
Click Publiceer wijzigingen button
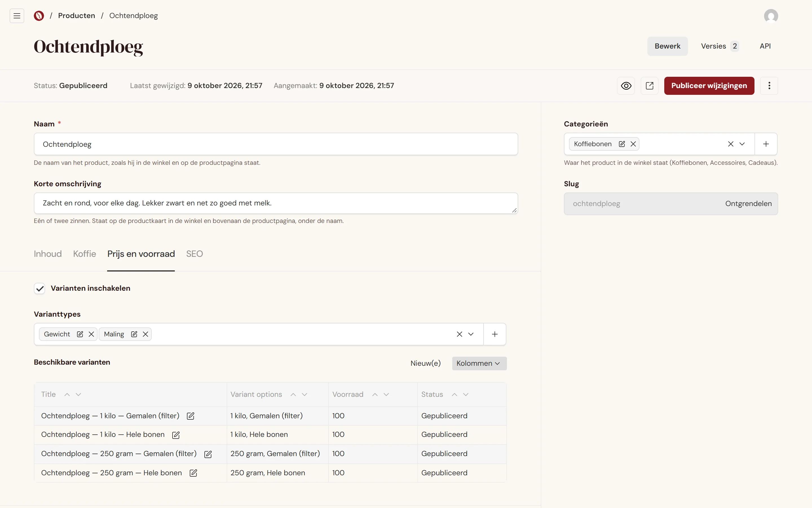[709, 86]
